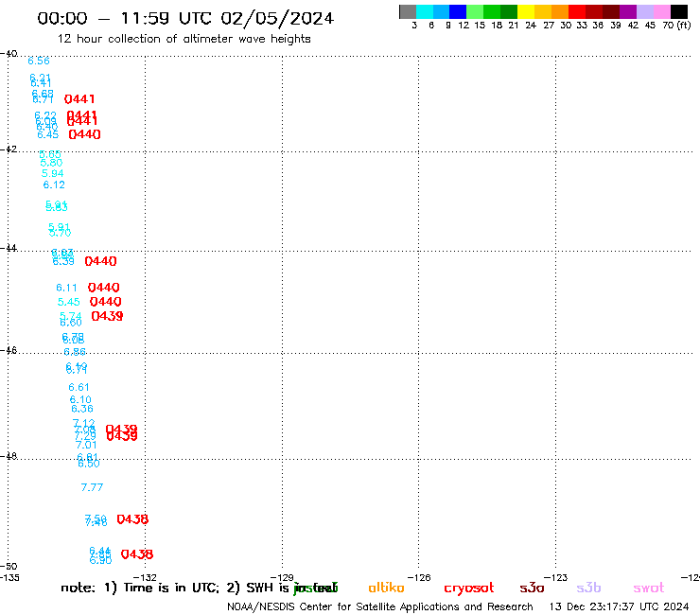700x615 pixels.
Task: Click the 'altika' satellite legend label
Action: click(x=386, y=588)
